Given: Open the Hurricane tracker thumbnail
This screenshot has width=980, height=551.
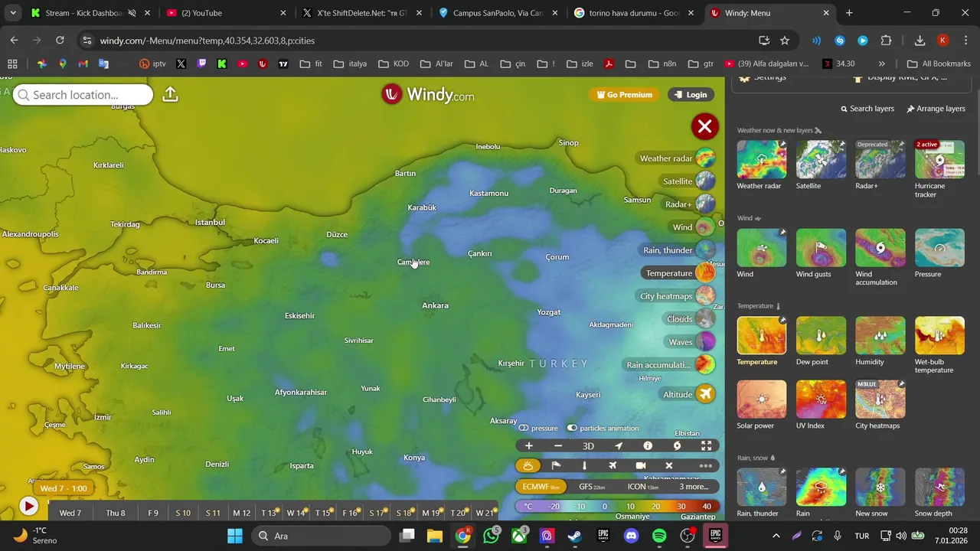Looking at the screenshot, I should tap(939, 159).
